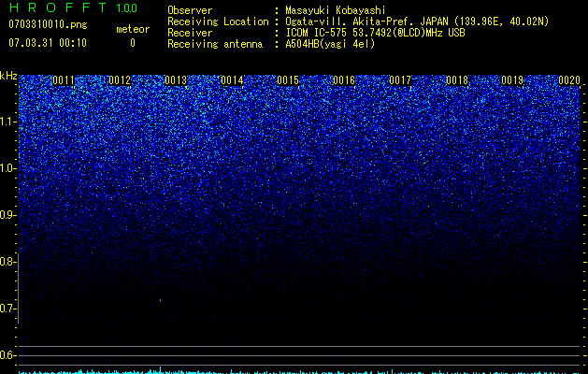This screenshot has width=588, height=374.
Task: Click the 0.6 frequency axis label
Action: pos(7,355)
